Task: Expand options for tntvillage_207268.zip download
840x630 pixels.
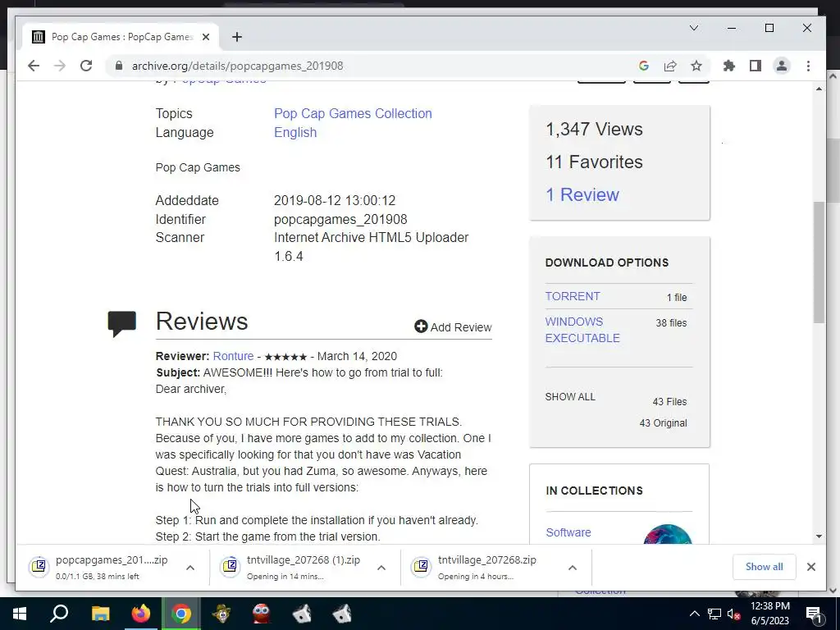Action: (x=572, y=568)
